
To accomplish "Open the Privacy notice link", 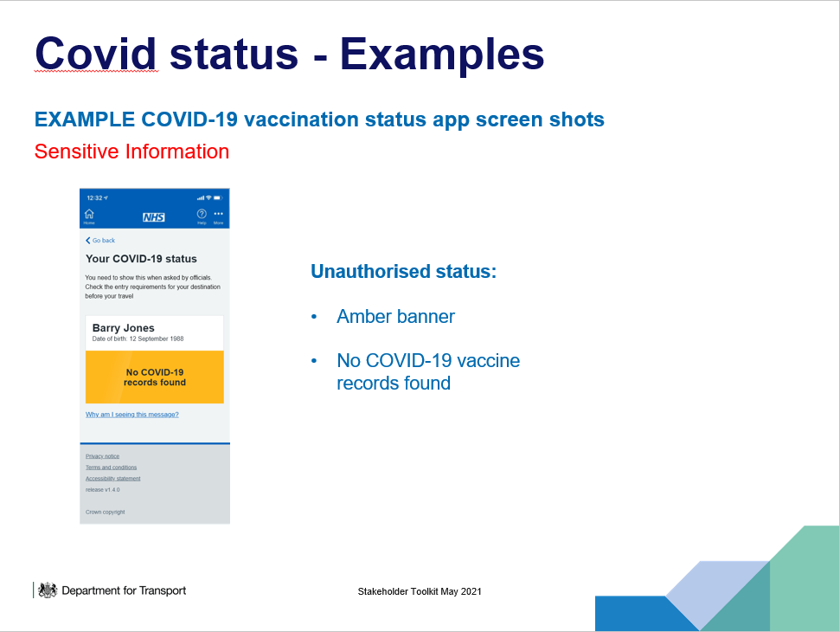I will pyautogui.click(x=102, y=456).
